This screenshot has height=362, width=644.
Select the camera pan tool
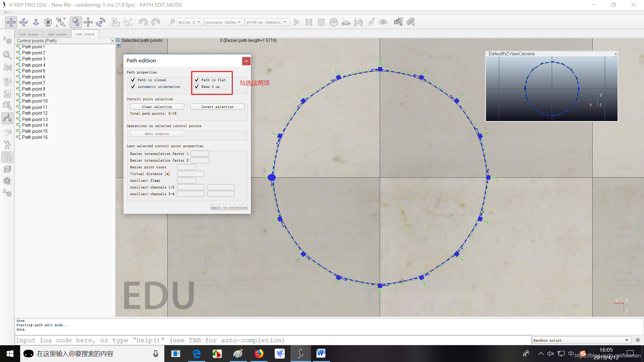click(x=11, y=22)
